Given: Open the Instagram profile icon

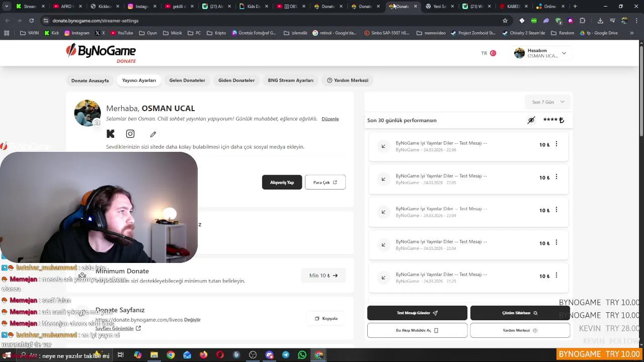Looking at the screenshot, I should 130,134.
